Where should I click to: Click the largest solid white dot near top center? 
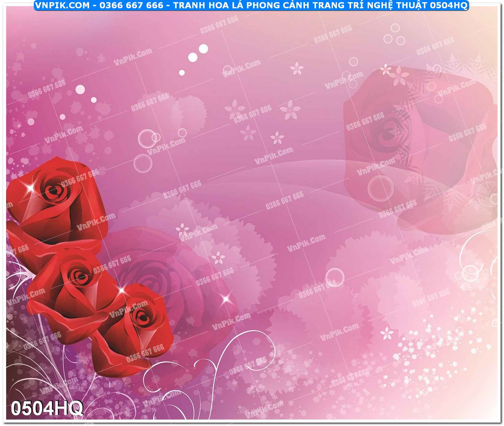pyautogui.click(x=203, y=48)
